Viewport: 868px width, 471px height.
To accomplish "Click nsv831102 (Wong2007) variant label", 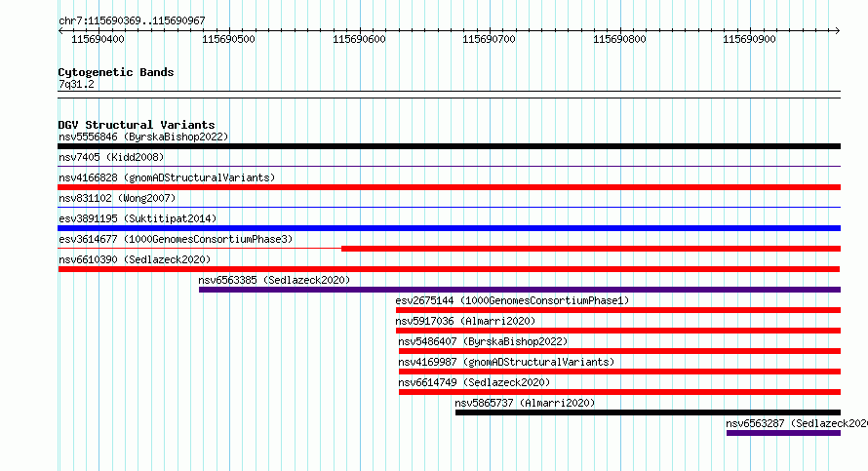I will pos(117,198).
